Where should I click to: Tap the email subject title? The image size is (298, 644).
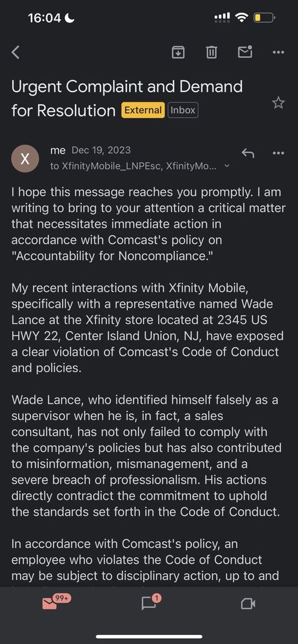(127, 98)
